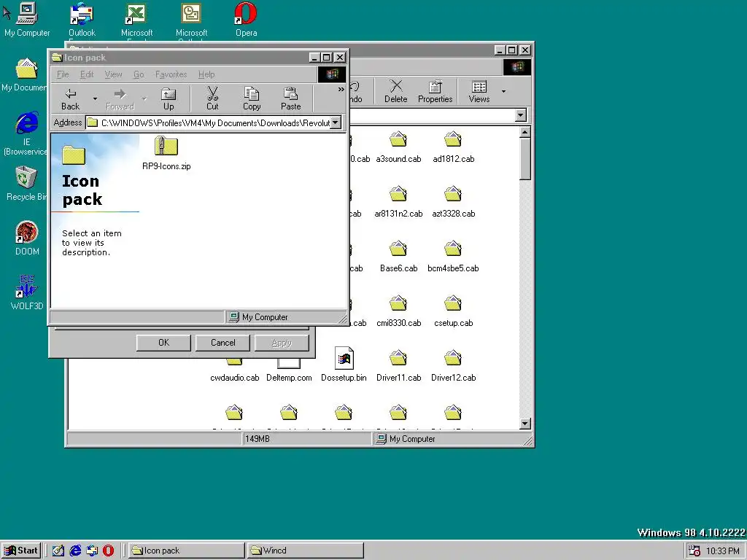The height and width of the screenshot is (560, 747).
Task: Switch to Icon pack taskbar button
Action: click(186, 551)
